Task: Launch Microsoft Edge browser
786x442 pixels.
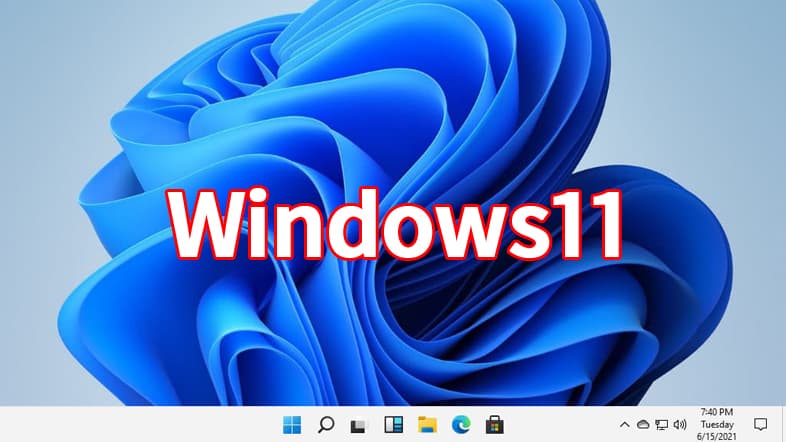Action: click(x=461, y=425)
